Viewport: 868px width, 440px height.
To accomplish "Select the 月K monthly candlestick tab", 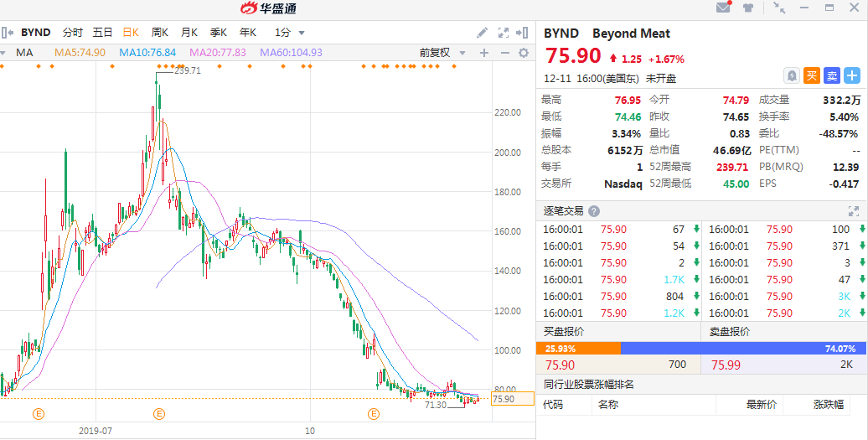I will click(x=189, y=33).
